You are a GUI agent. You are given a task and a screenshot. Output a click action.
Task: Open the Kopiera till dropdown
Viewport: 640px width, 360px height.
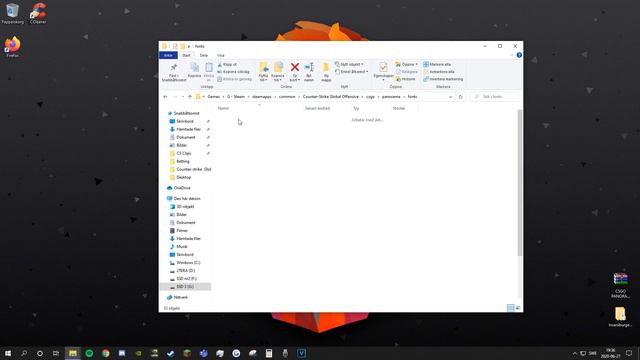click(278, 78)
